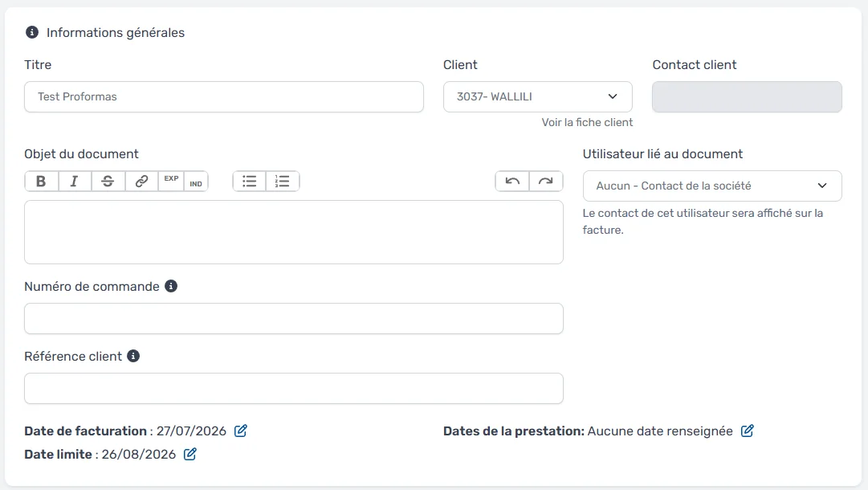Toggle bold formatting in the editor toolbar

pos(42,181)
